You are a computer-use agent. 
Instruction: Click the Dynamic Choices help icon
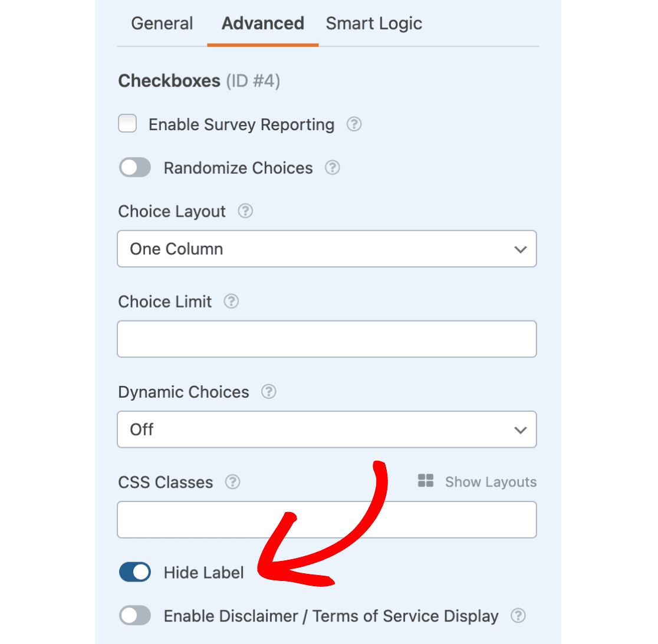click(x=269, y=392)
